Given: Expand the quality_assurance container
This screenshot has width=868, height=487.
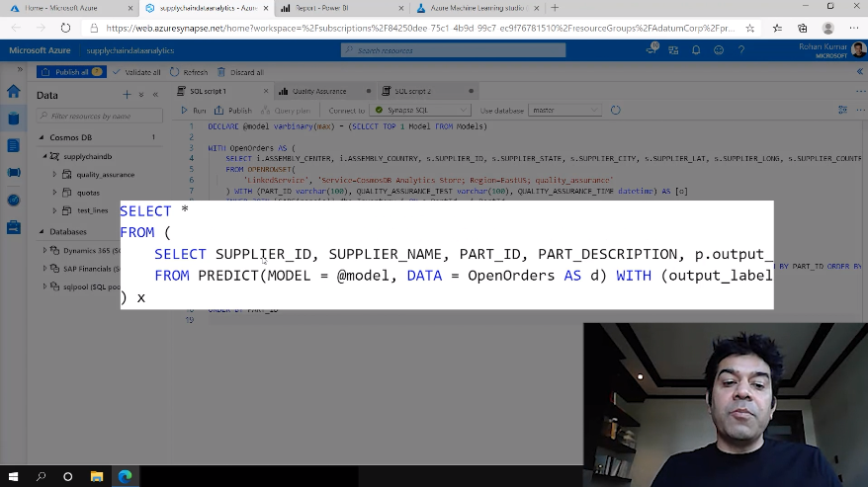Looking at the screenshot, I should click(55, 175).
